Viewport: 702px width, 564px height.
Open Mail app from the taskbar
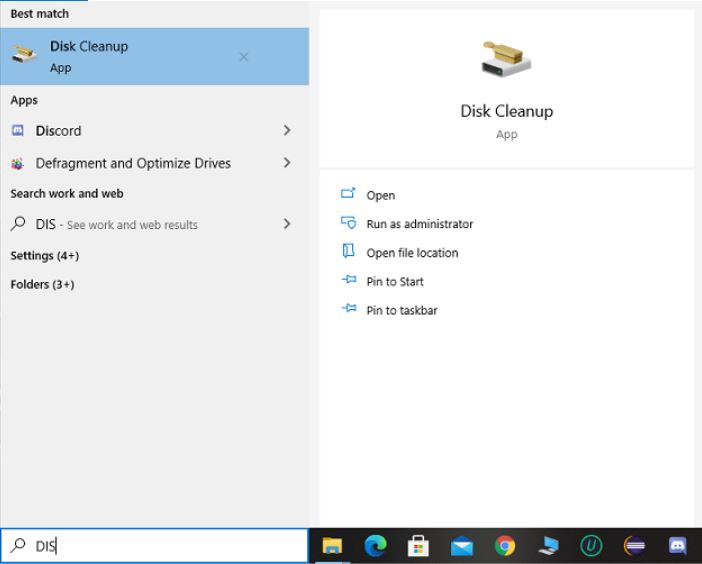tap(462, 547)
